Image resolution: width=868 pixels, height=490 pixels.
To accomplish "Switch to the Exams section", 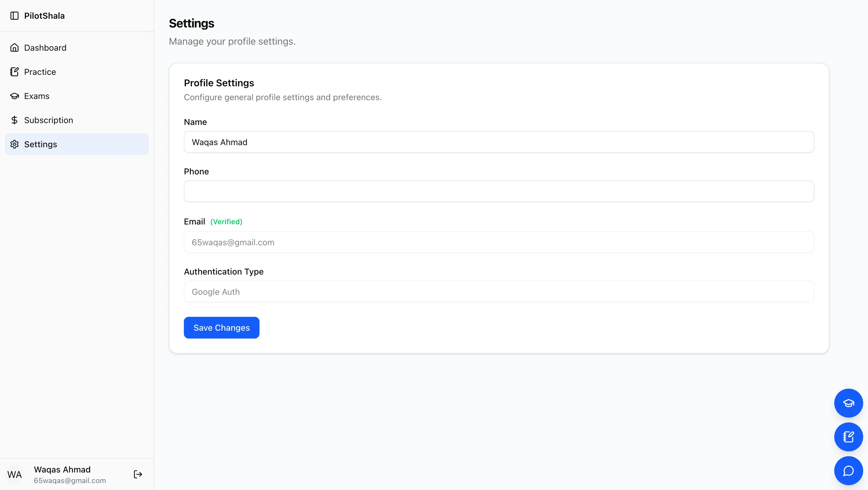I will (37, 96).
